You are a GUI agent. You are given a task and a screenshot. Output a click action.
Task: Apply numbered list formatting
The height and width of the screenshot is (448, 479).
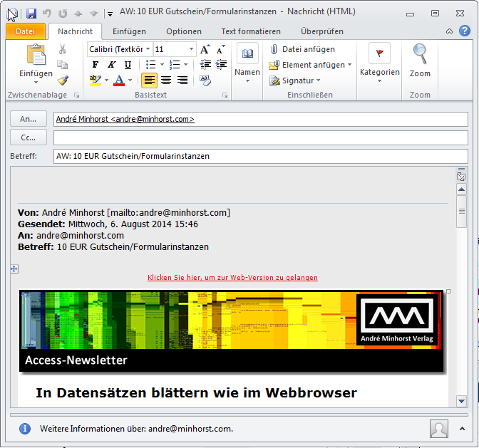(x=175, y=64)
